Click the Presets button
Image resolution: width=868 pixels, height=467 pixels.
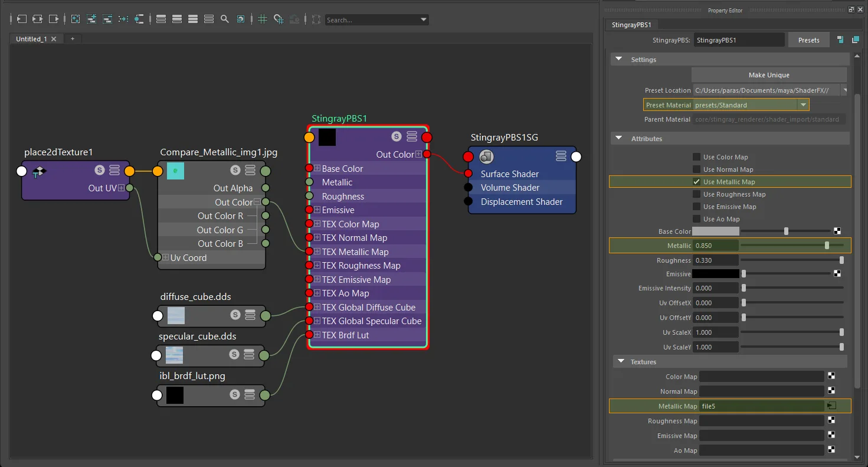point(808,40)
